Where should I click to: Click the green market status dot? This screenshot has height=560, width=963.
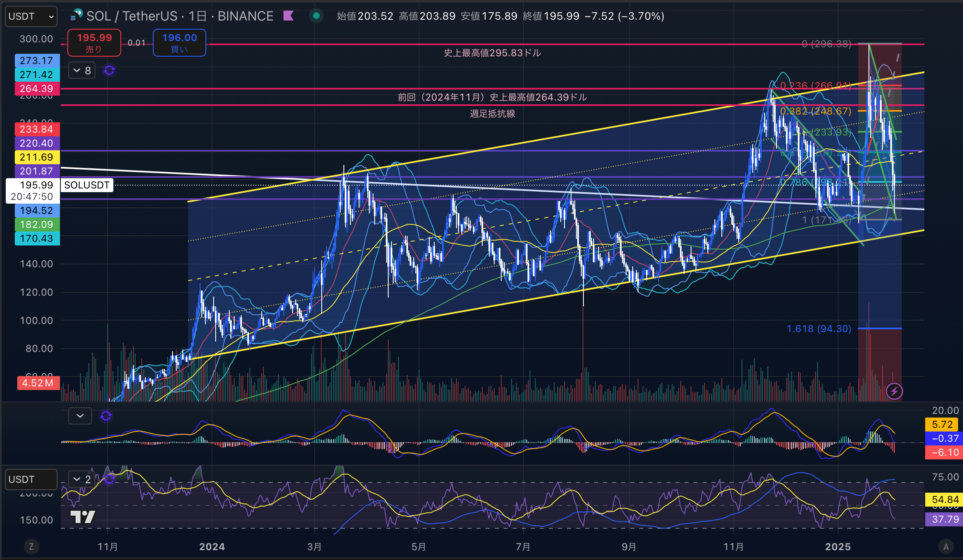(316, 16)
